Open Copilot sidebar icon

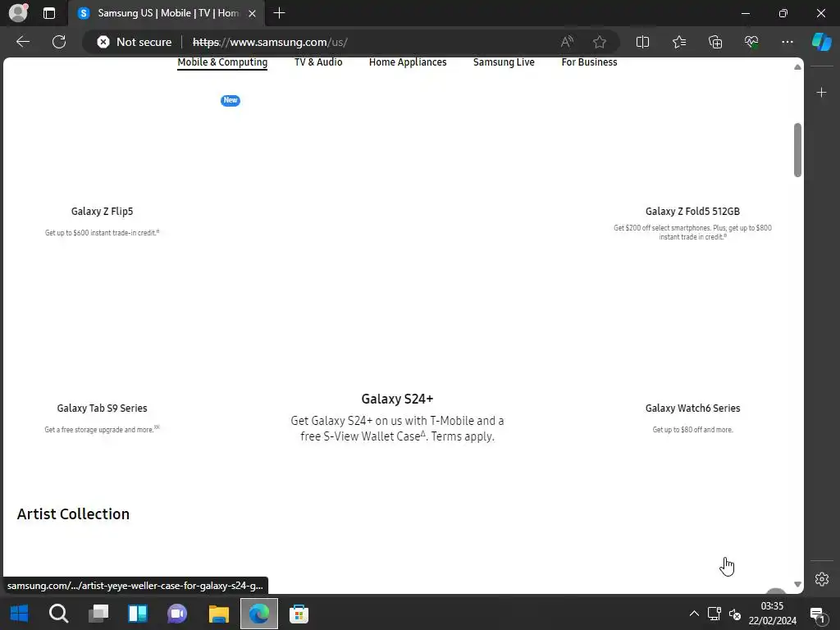click(x=821, y=42)
